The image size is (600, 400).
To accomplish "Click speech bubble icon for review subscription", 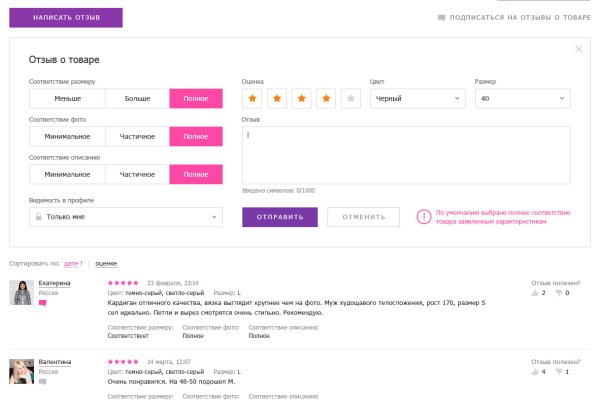I will 442,18.
